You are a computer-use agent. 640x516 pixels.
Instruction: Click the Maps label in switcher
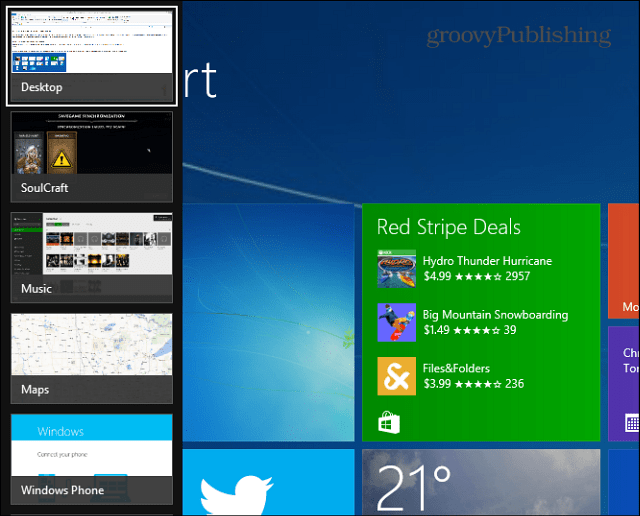point(35,389)
